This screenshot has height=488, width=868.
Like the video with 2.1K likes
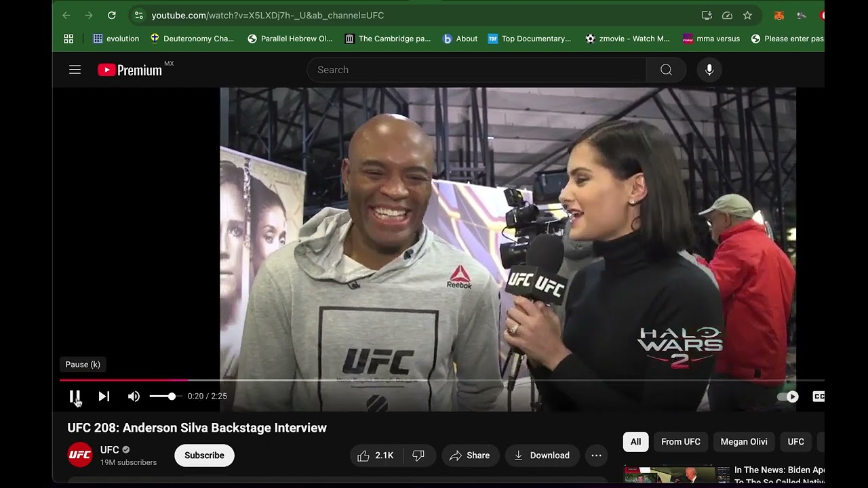click(x=376, y=455)
